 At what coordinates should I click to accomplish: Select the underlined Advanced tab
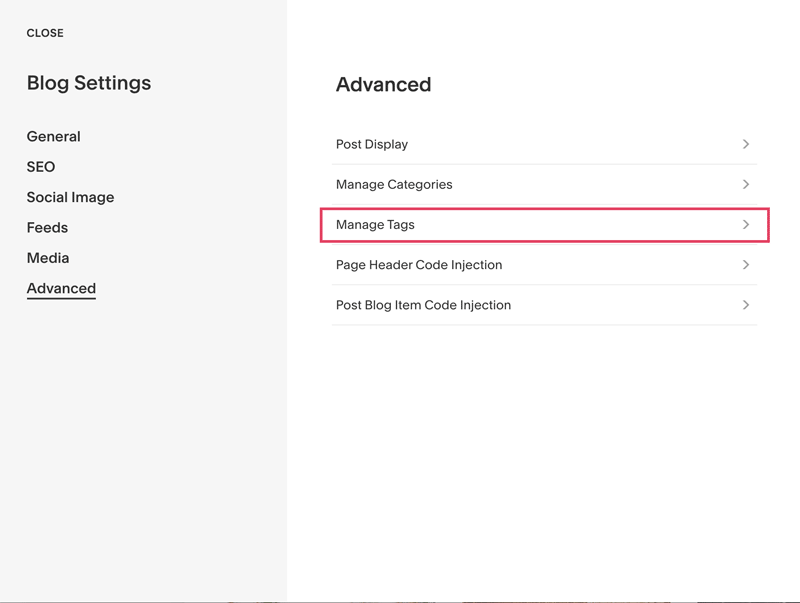61,289
